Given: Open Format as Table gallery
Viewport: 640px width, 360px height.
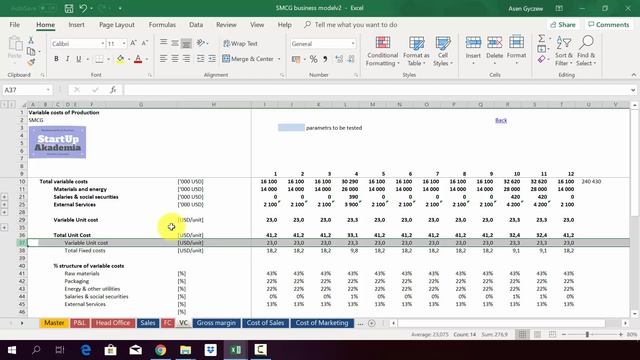Looking at the screenshot, I should pos(416,51).
